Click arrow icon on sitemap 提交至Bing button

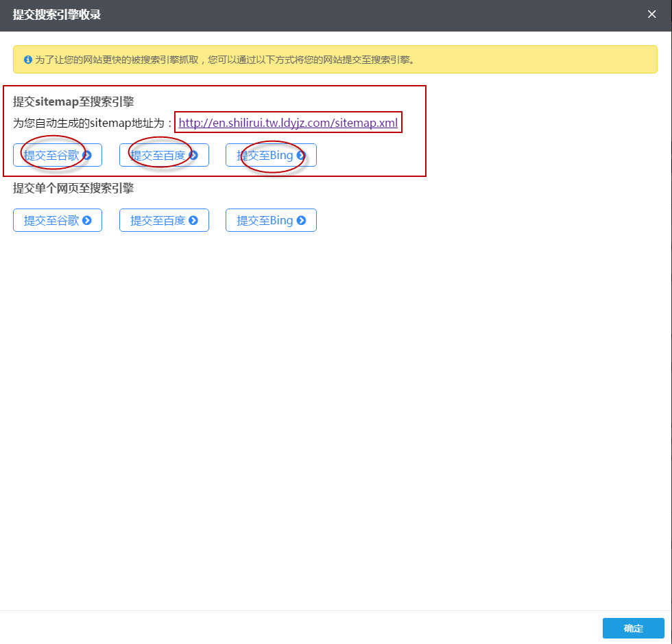[x=301, y=156]
